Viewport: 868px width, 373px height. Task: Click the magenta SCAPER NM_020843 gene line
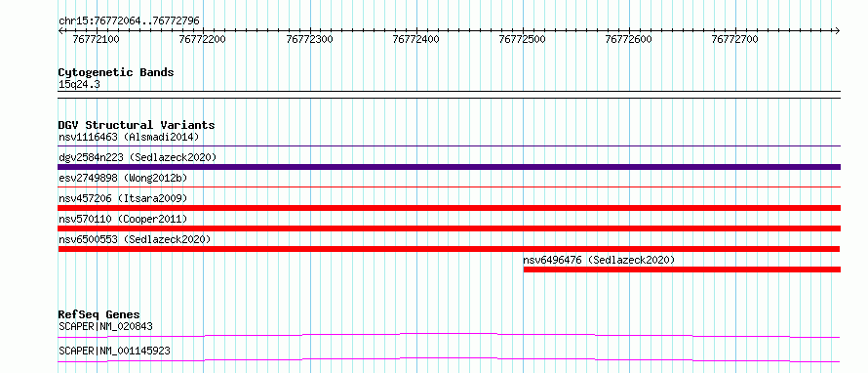[449, 335]
